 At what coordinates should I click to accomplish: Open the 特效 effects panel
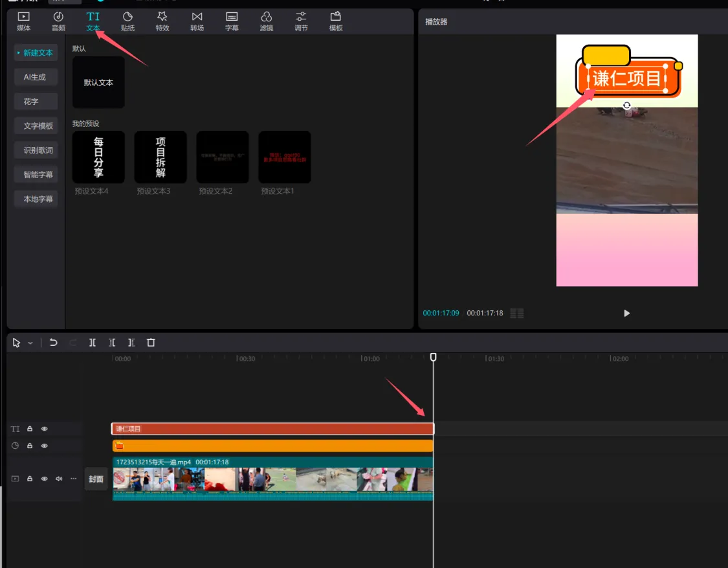coord(162,21)
